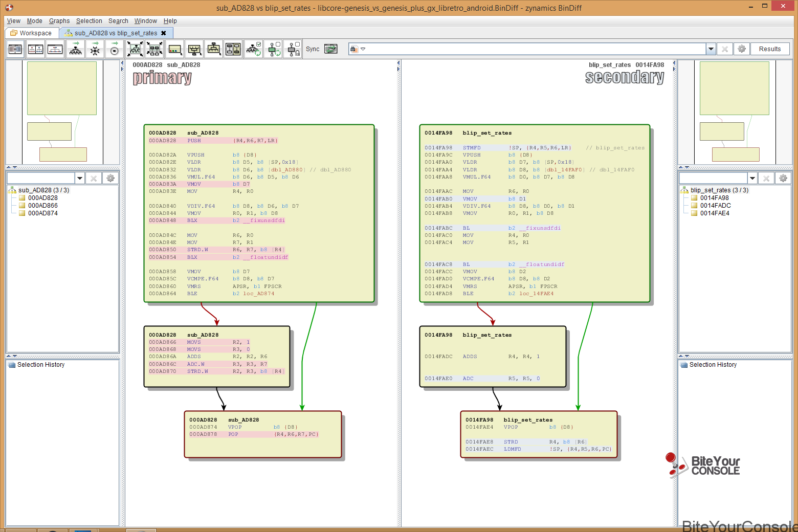Switch to normal view mode
Viewport: 798px width, 532px height.
tap(15, 49)
